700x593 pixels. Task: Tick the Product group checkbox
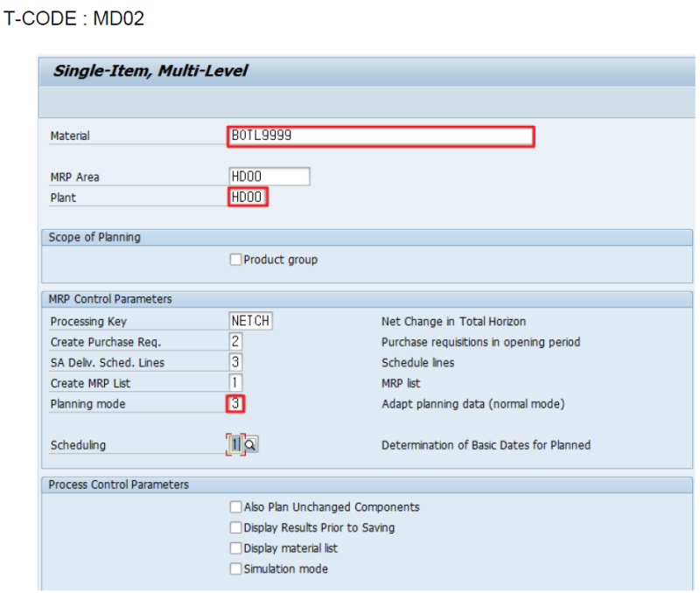point(235,259)
